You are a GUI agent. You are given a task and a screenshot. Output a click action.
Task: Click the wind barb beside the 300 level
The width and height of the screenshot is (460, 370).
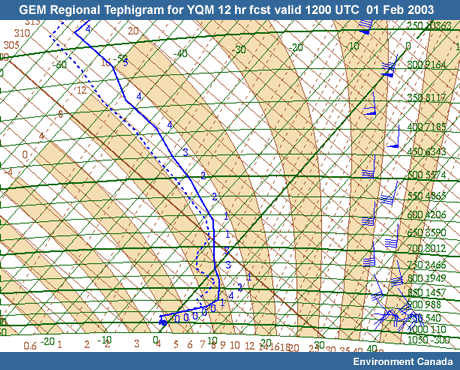(x=389, y=67)
